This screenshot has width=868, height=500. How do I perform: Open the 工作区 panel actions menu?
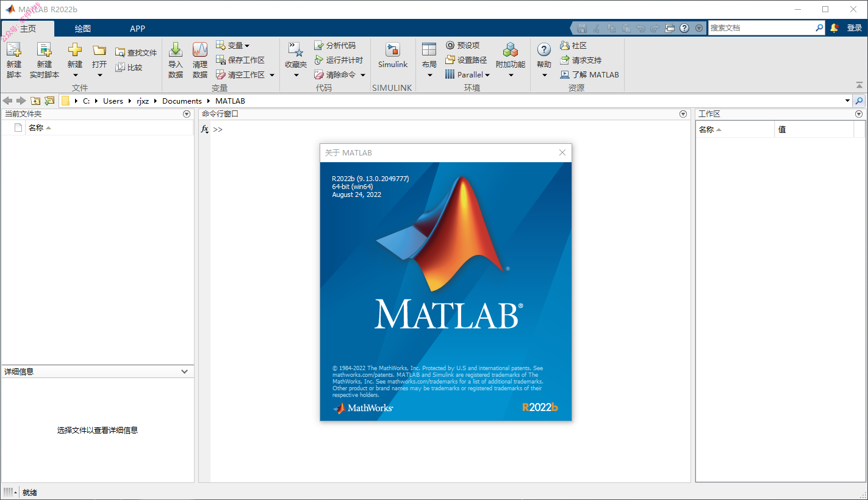tap(859, 114)
